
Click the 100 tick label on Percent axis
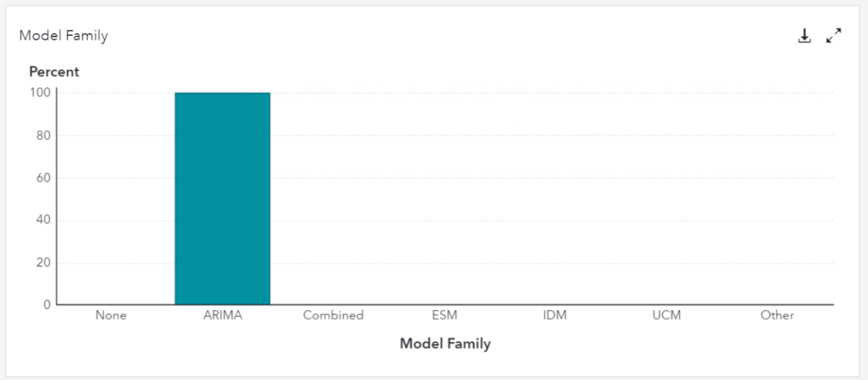point(40,93)
